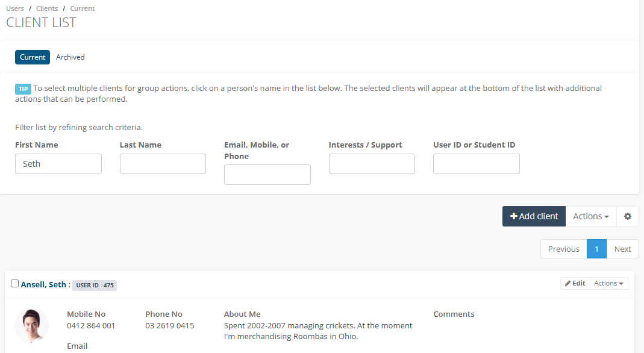Open Seth Ansell's row Actions dropdown
644x353 pixels.
608,283
